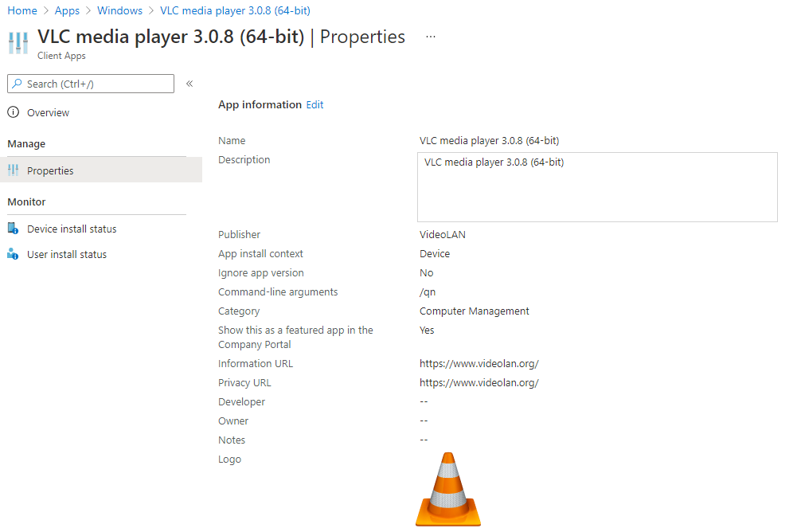The width and height of the screenshot is (793, 532).
Task: Edit the App information section
Action: click(314, 104)
